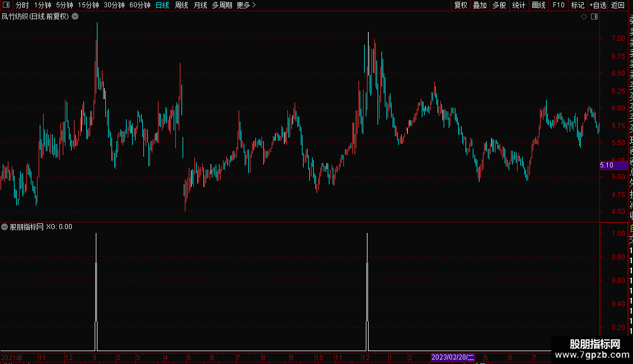Screen dimensions: 633x364
Task: Open F10 company information
Action: point(558,5)
